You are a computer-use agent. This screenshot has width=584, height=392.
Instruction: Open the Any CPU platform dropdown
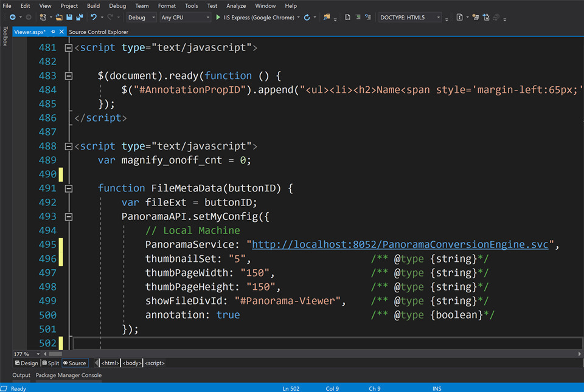184,18
